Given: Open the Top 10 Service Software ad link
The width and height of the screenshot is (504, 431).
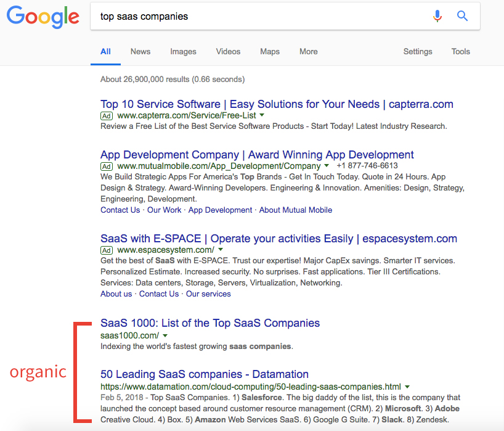Looking at the screenshot, I should (277, 104).
